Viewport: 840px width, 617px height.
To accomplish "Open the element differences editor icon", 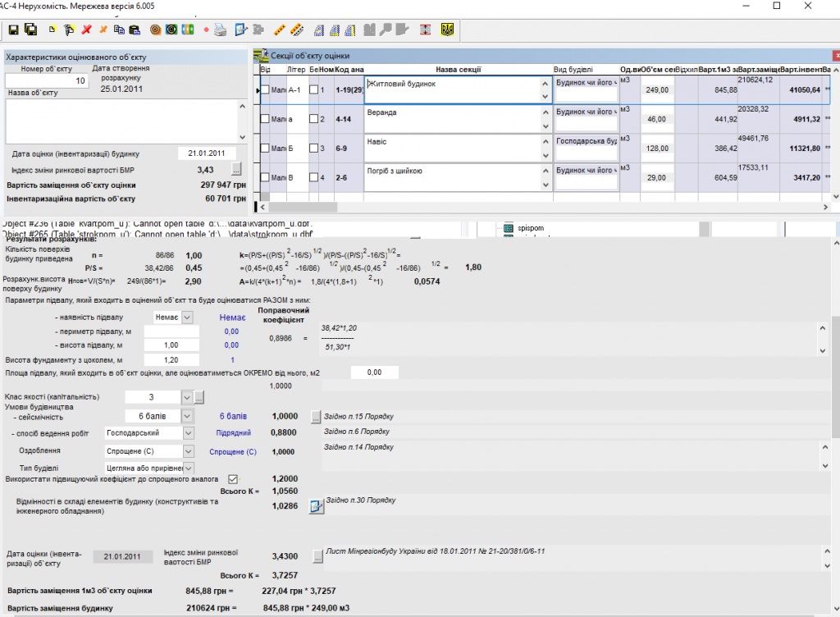I will point(316,506).
